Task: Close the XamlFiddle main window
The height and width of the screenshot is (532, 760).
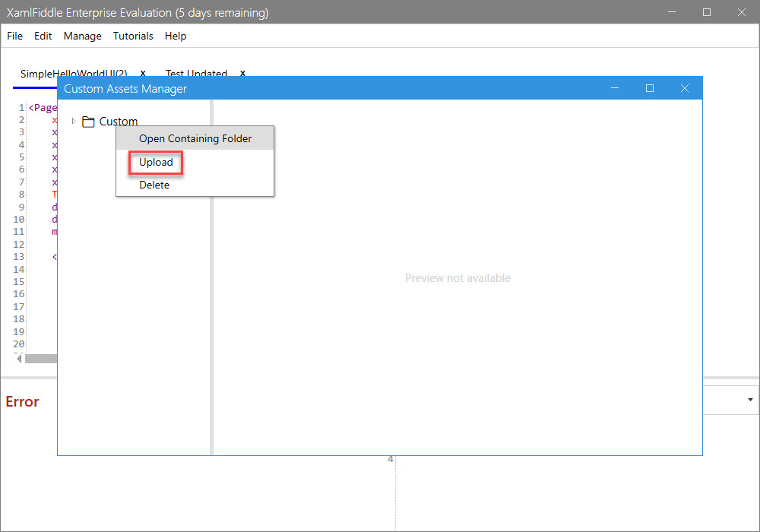Action: (742, 12)
